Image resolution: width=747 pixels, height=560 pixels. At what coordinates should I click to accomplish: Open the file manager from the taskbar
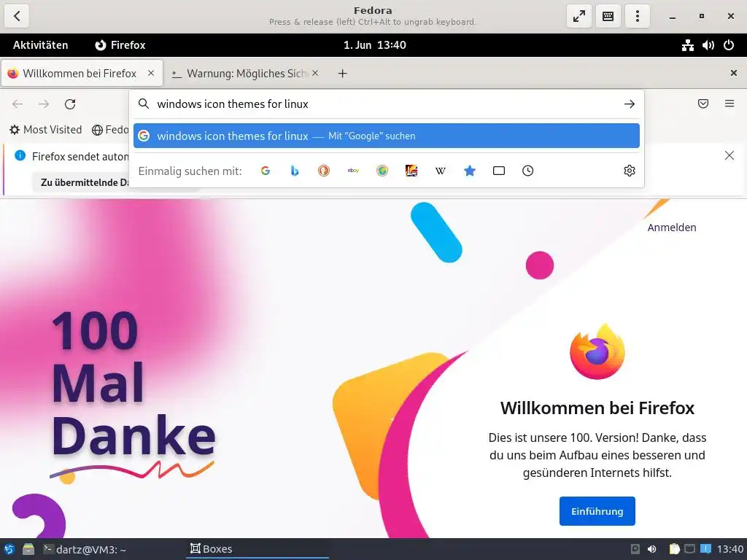[28, 549]
